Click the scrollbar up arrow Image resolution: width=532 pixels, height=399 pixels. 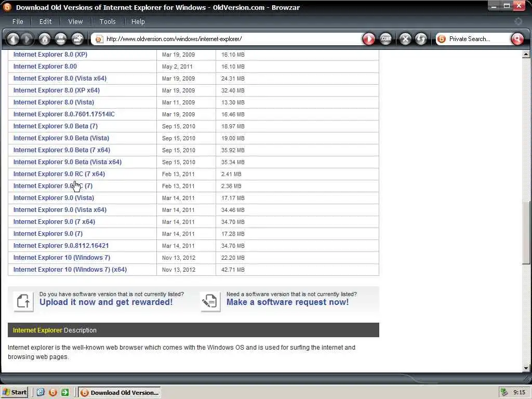(526, 54)
